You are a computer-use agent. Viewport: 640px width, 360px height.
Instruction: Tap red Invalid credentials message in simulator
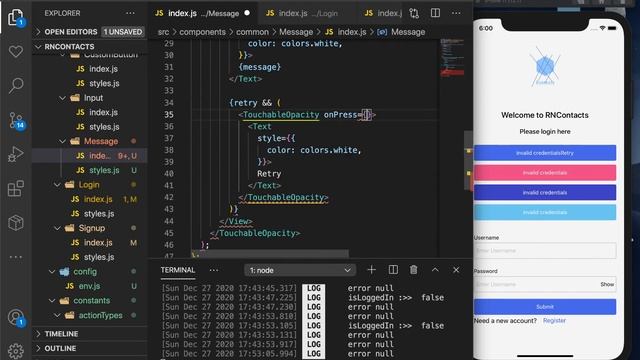[545, 173]
